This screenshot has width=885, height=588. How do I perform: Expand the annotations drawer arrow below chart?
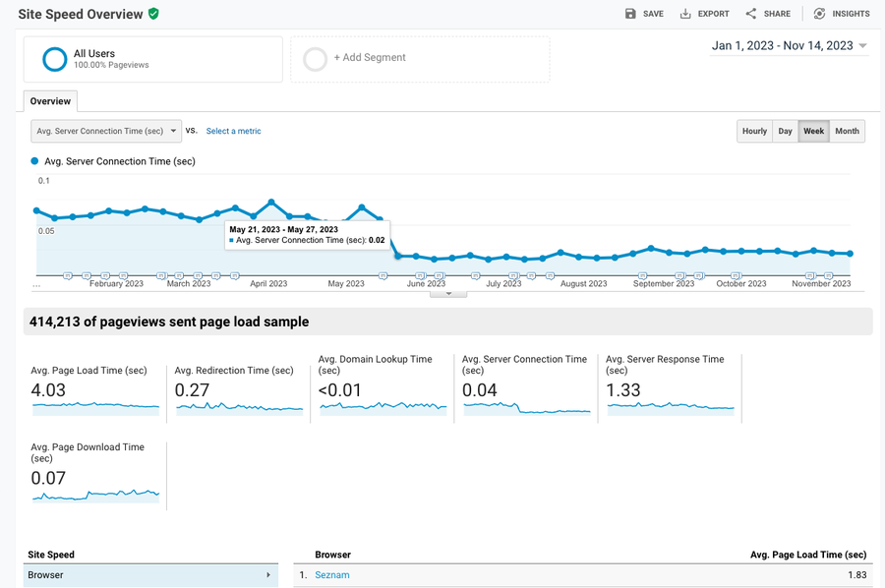(449, 293)
